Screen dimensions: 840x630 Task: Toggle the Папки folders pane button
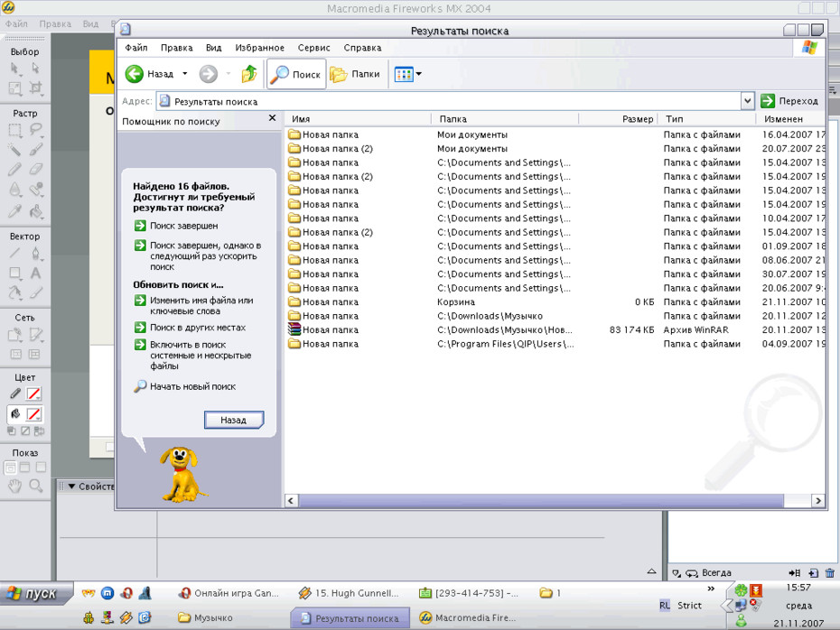click(355, 74)
